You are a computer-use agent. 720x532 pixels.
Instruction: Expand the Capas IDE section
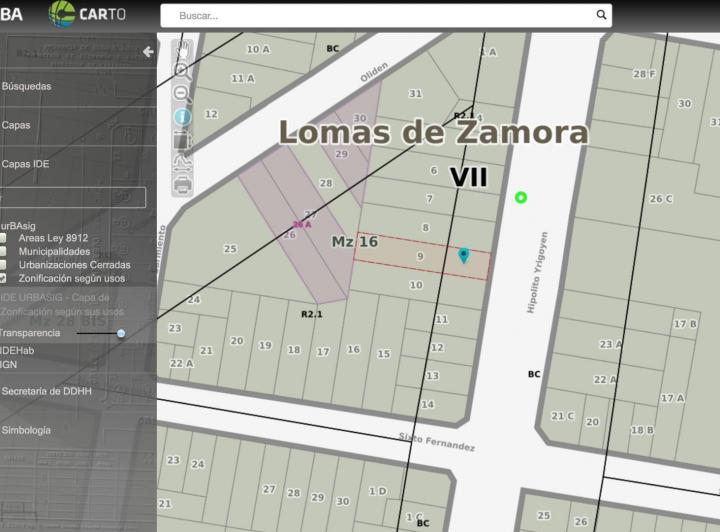pyautogui.click(x=25, y=164)
